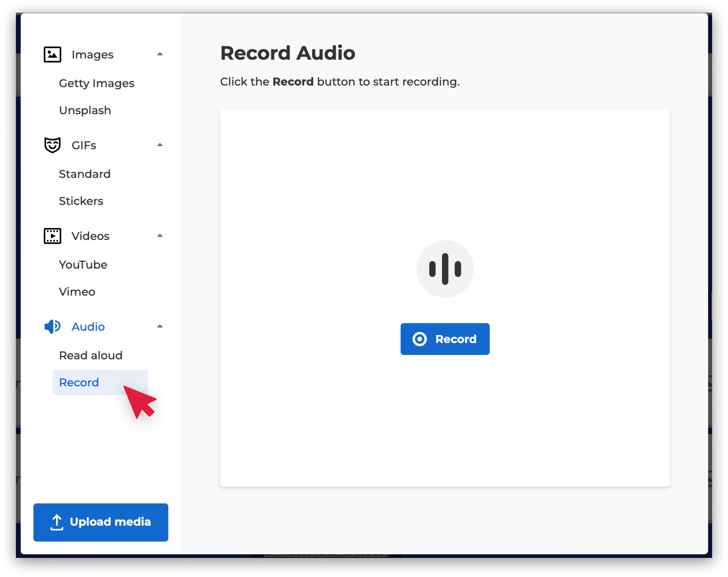The image size is (728, 577).
Task: Choose Standard GIFs option
Action: click(x=85, y=174)
